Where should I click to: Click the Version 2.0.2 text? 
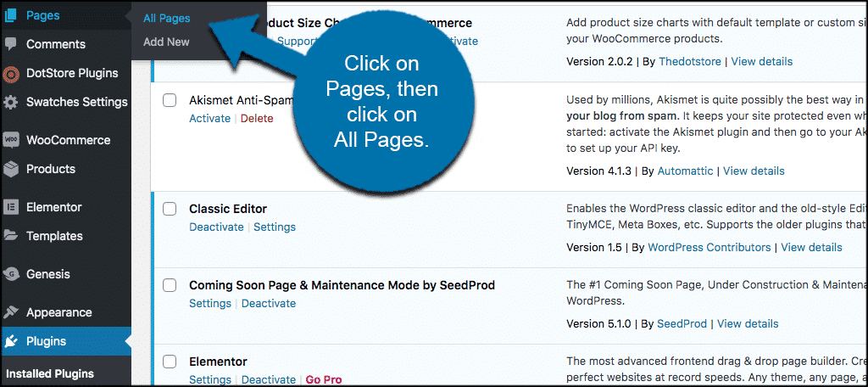(599, 62)
